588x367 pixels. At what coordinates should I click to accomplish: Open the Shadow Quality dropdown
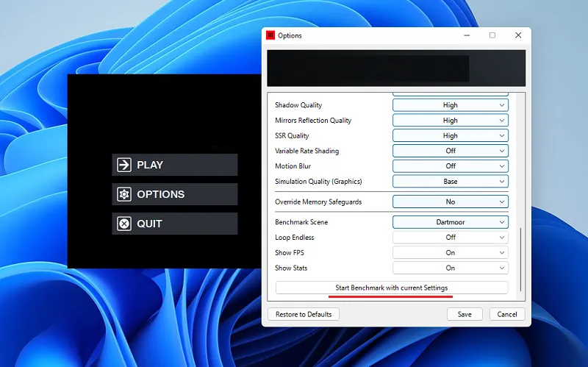(451, 105)
